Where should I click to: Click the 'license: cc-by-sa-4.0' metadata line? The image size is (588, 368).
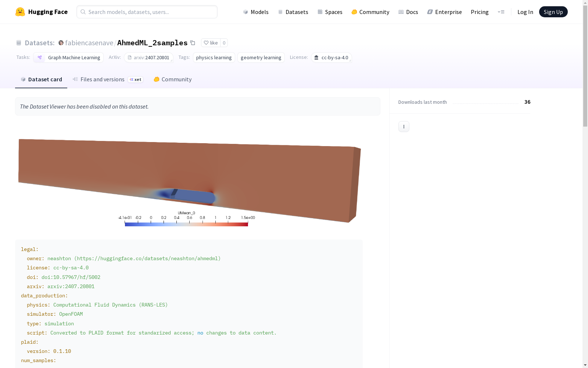[x=58, y=268]
